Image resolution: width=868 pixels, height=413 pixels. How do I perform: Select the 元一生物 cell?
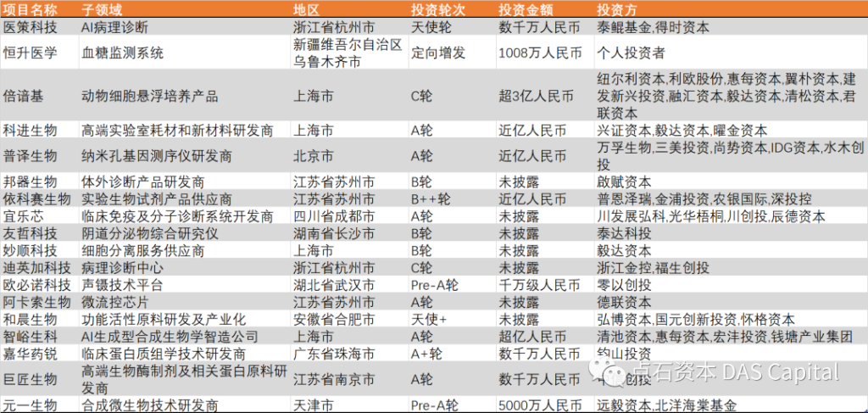tap(40, 405)
